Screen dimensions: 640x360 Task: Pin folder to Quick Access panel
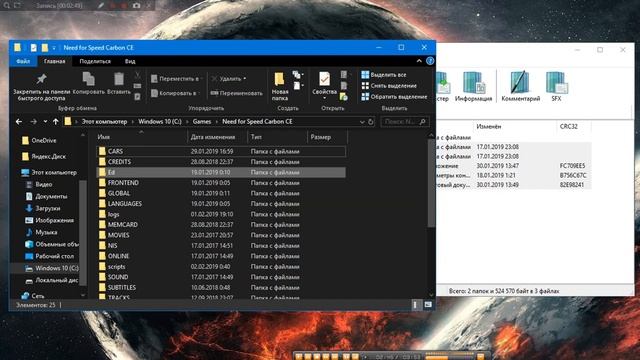[x=41, y=87]
